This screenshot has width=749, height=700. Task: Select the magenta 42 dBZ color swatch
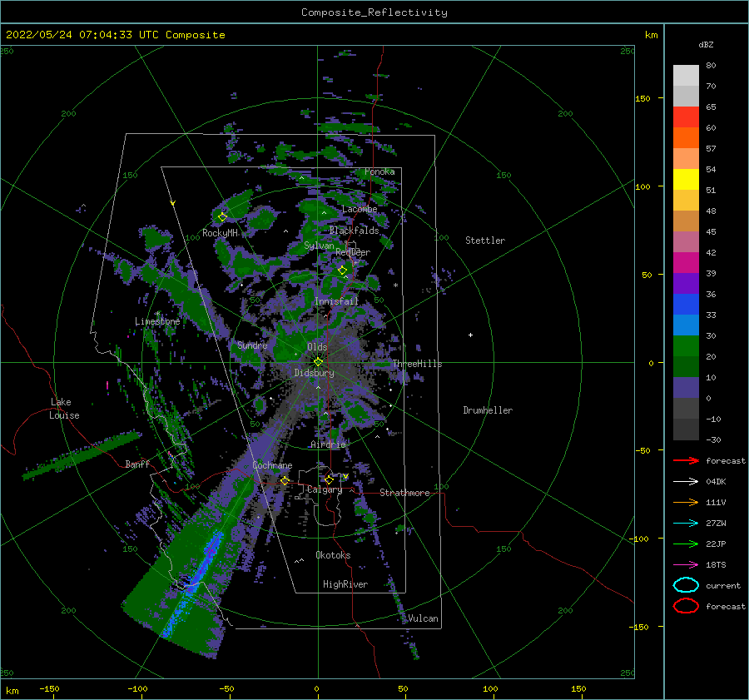coord(686,262)
